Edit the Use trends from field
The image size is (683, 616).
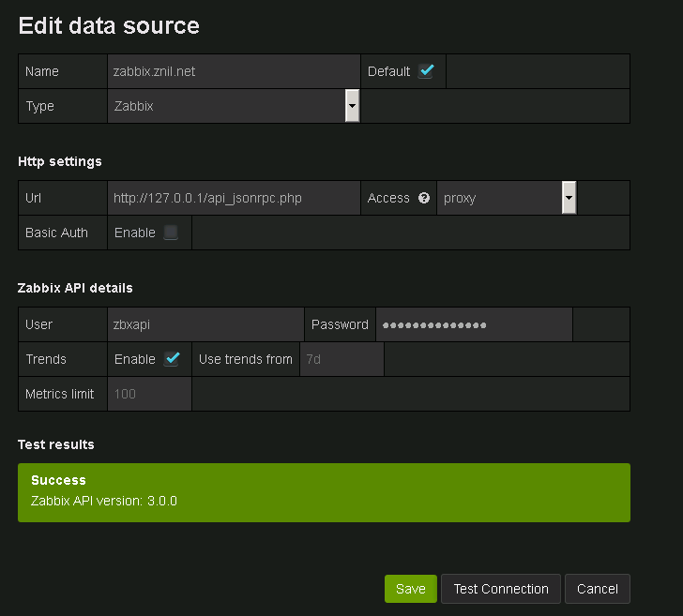(x=341, y=359)
